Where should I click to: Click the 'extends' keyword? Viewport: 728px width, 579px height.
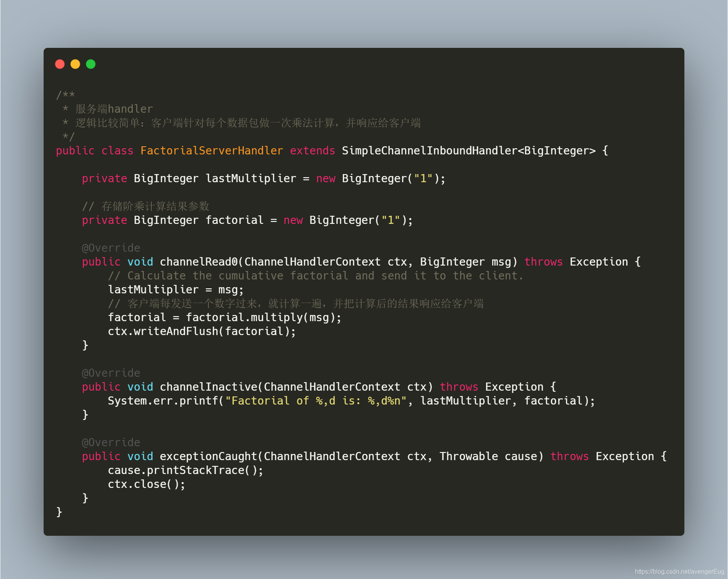click(312, 151)
